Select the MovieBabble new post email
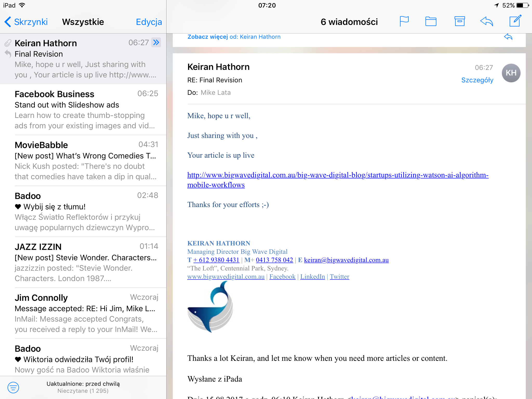 click(86, 161)
